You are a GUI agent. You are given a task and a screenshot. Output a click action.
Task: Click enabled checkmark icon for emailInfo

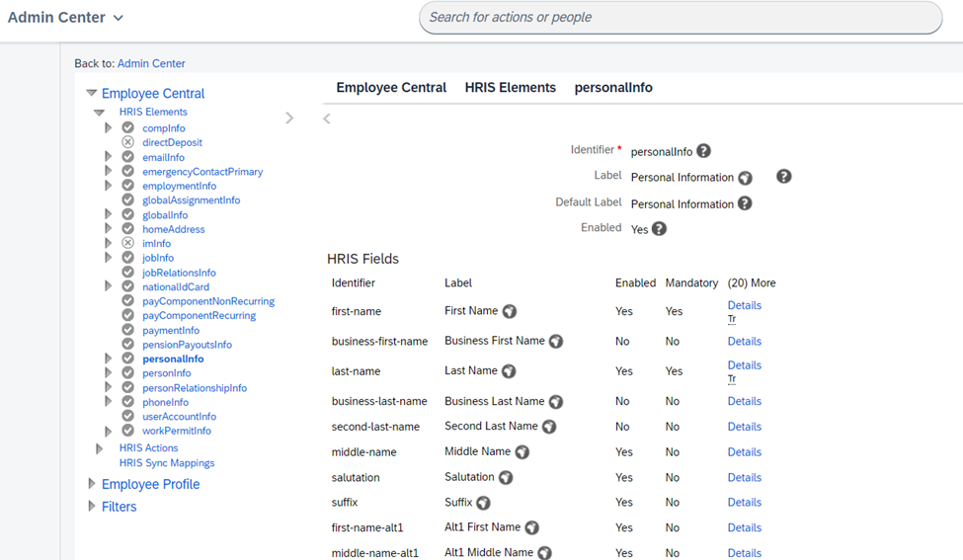(x=127, y=157)
